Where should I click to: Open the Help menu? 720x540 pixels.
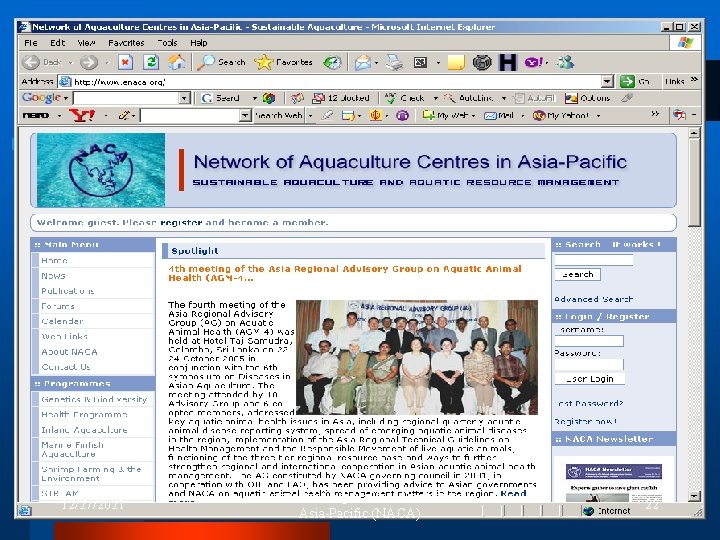199,43
